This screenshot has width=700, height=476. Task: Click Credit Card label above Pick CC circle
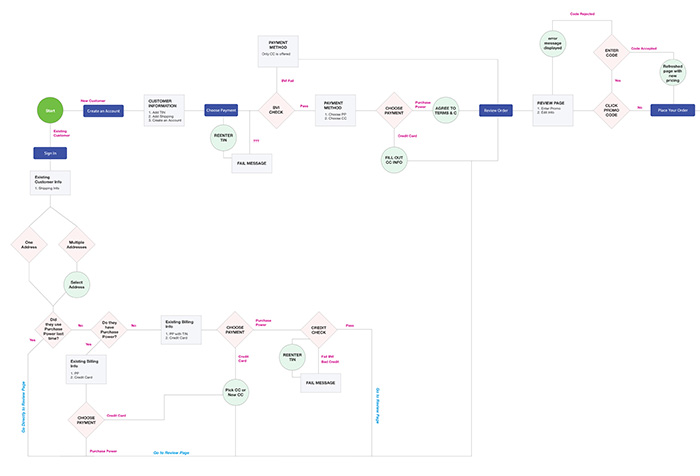(243, 359)
